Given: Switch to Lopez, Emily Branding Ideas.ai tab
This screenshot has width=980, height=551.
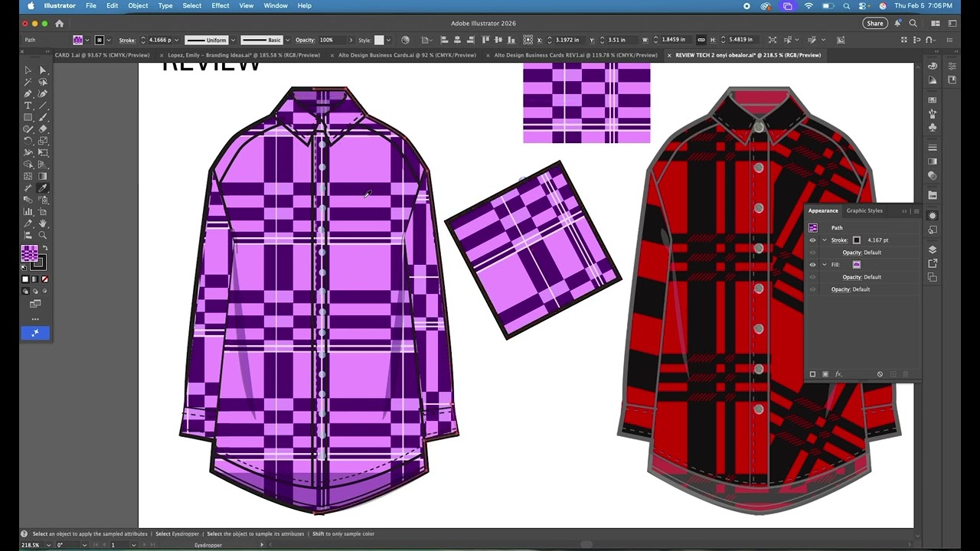Looking at the screenshot, I should click(x=243, y=55).
